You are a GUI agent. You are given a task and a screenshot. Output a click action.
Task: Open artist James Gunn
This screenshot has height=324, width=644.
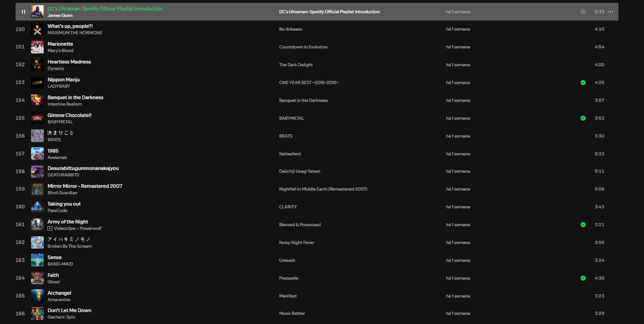[60, 16]
